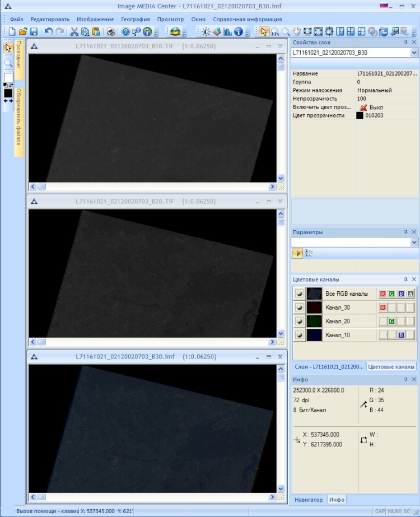420x517 pixels.
Task: Open brightness/contrast sun icon
Action: point(206,32)
